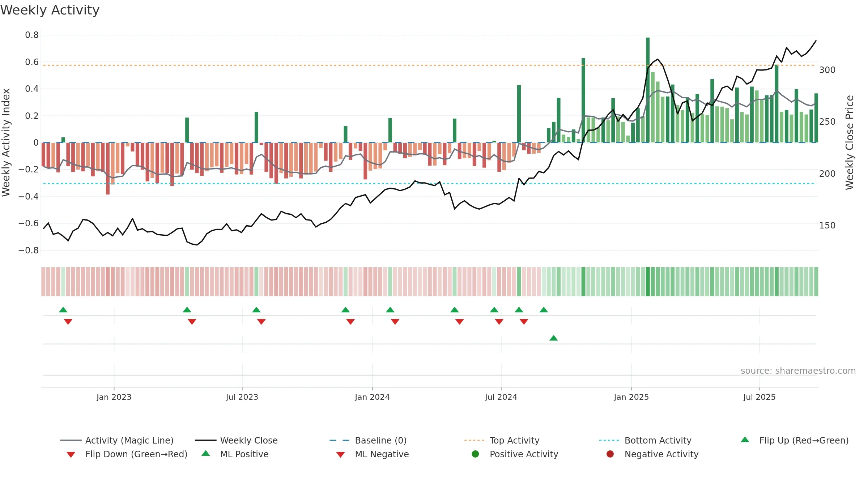Click the 200 label on right price axis
The width and height of the screenshot is (868, 488).
827,174
